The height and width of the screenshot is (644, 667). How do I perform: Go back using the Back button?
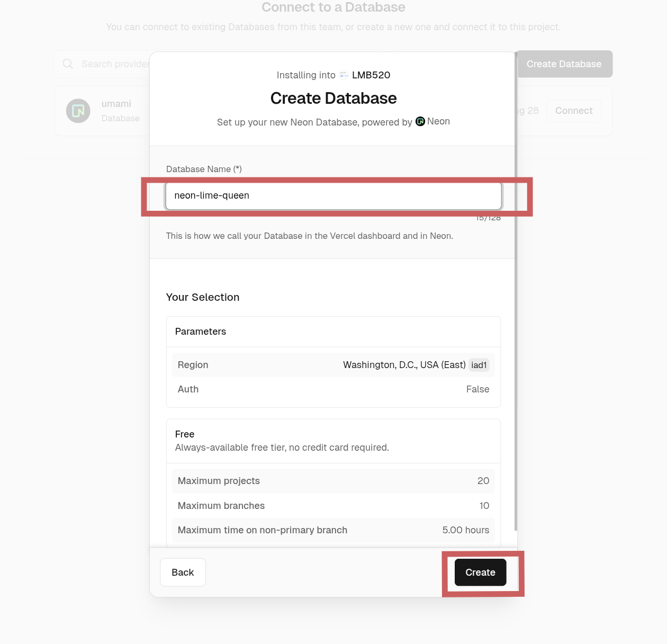183,572
